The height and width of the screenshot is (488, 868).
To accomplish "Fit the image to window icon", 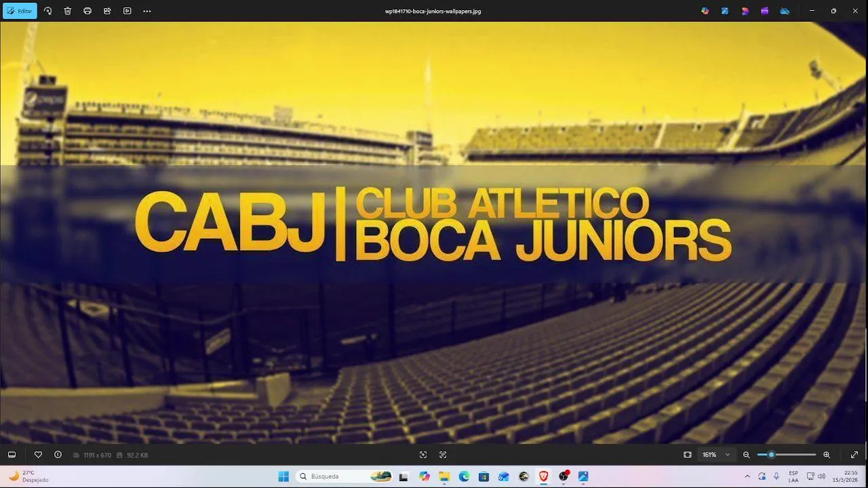I will (x=688, y=455).
